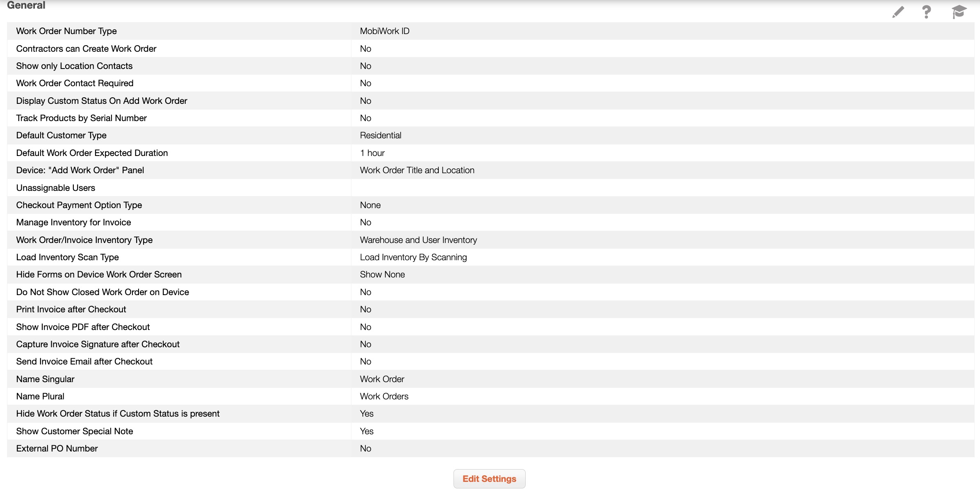Image resolution: width=980 pixels, height=495 pixels.
Task: Click Yes next to Show Customer Special Note
Action: click(x=367, y=431)
